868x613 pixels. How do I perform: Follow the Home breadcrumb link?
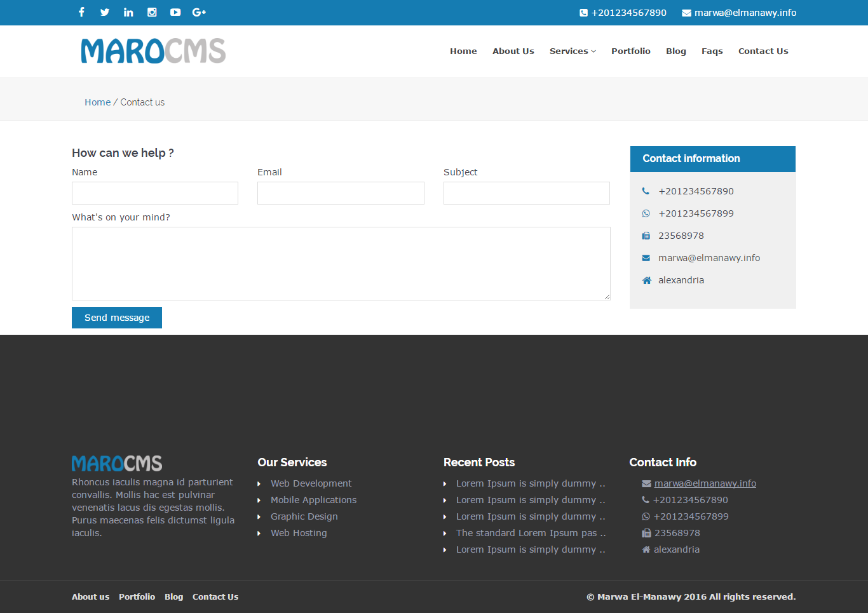98,102
